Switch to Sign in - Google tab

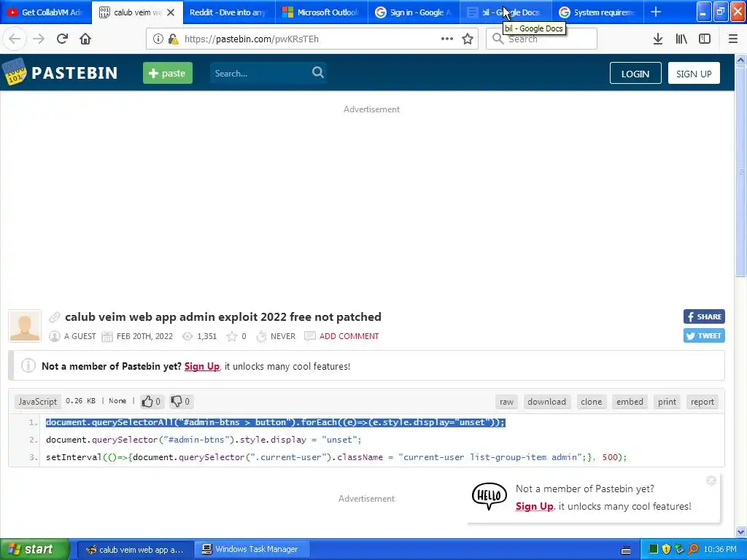[x=414, y=12]
